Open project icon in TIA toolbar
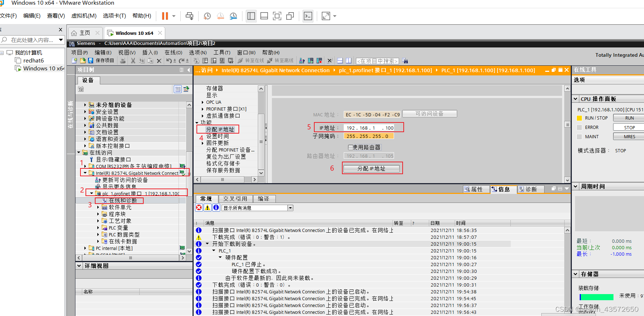Image resolution: width=644 pixels, height=316 pixels. 83,61
